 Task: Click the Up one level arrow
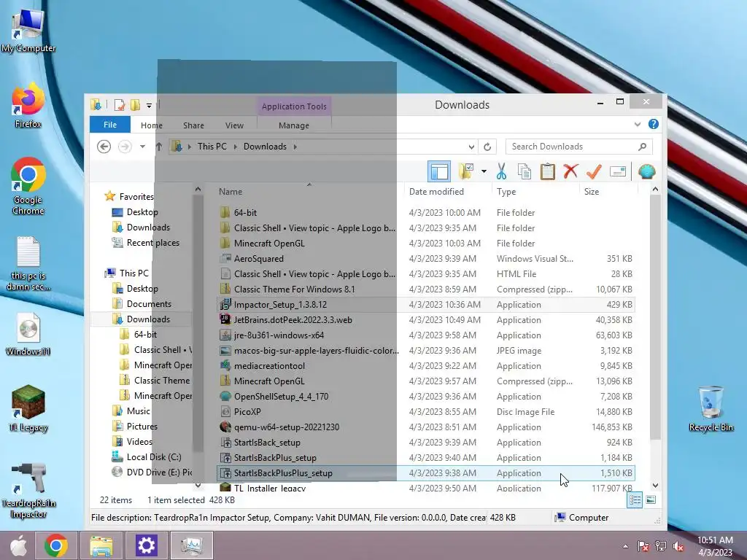point(159,147)
